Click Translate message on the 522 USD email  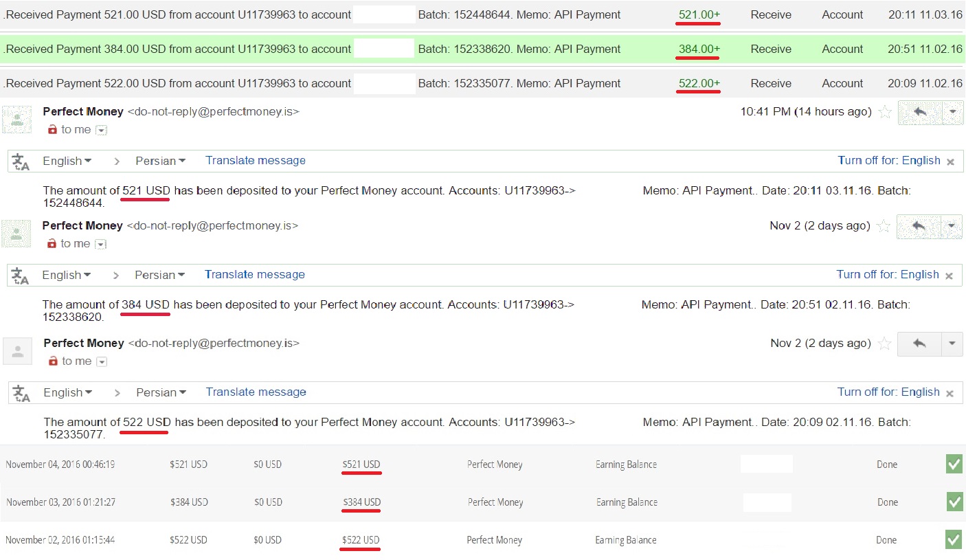pos(256,392)
